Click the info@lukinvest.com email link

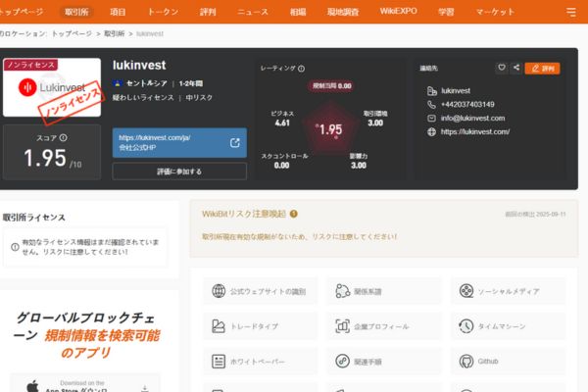click(x=472, y=119)
